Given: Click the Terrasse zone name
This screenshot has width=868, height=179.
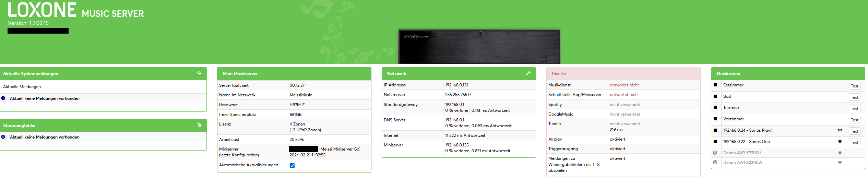Looking at the screenshot, I should (731, 108).
